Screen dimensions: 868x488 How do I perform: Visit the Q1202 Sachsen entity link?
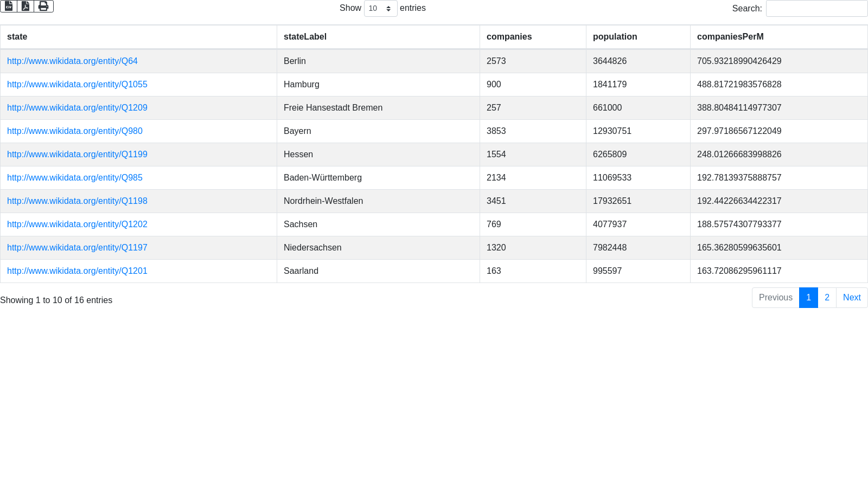click(x=77, y=224)
